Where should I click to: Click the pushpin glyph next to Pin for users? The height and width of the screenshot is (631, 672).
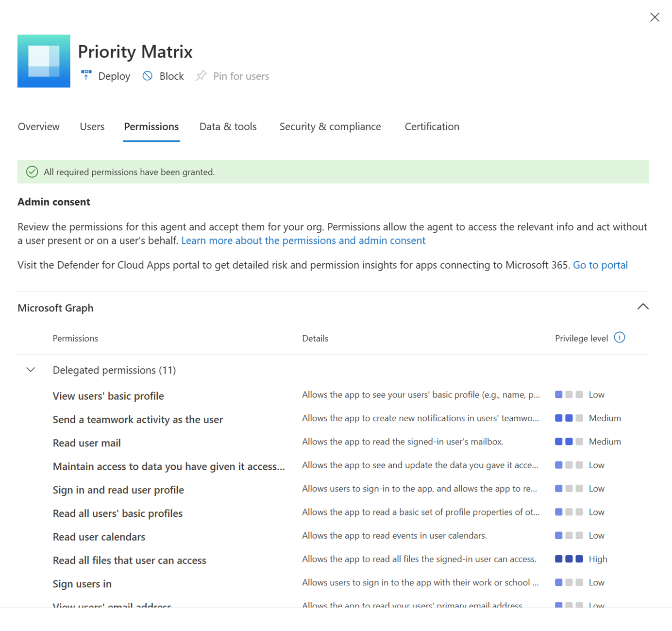201,76
